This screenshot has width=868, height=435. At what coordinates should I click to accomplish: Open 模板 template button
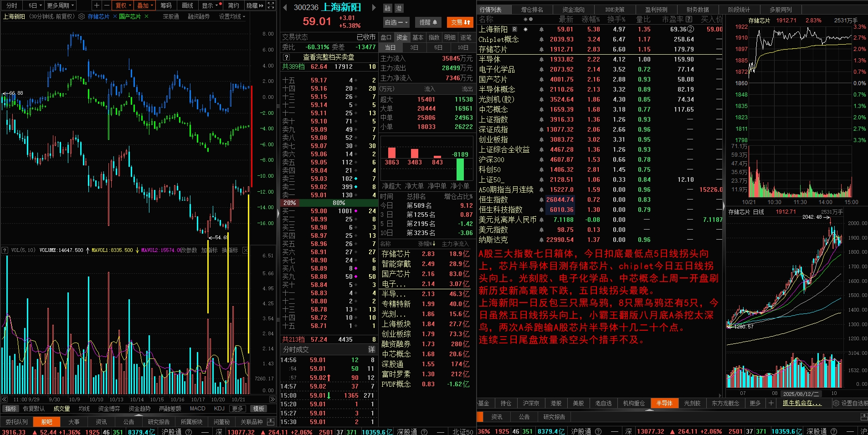[259, 409]
